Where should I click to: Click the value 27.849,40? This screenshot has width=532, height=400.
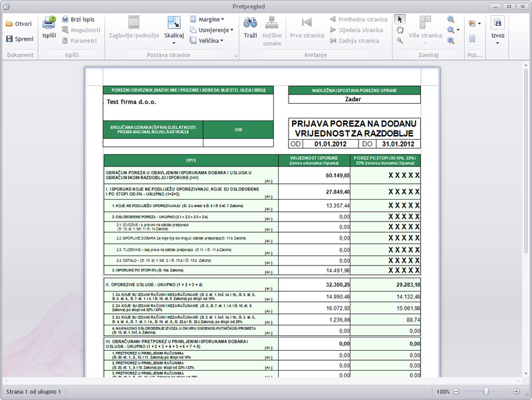point(338,192)
